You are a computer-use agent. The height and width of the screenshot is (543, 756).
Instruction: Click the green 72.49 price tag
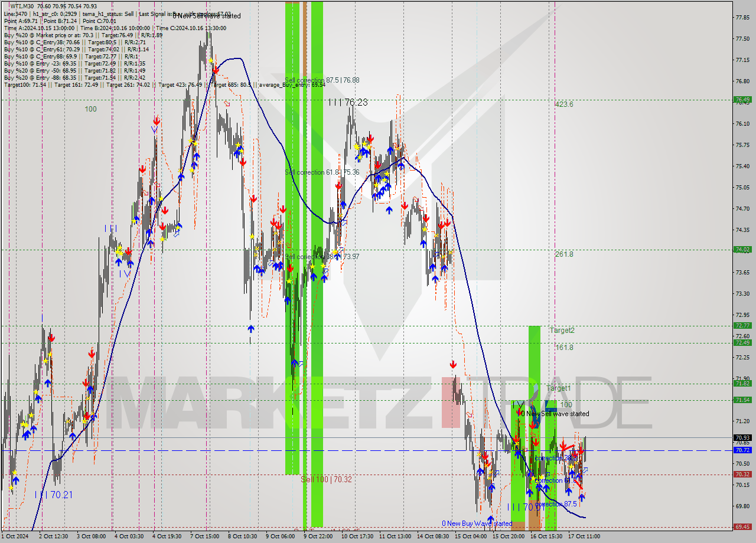742,343
